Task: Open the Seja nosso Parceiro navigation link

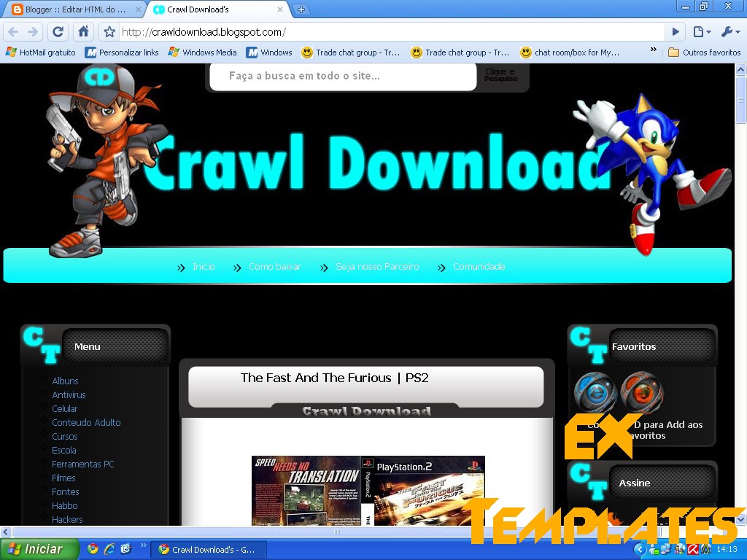Action: coord(377,267)
